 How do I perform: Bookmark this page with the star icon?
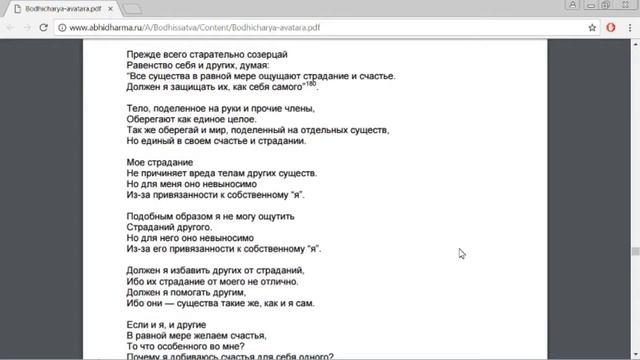click(x=592, y=28)
